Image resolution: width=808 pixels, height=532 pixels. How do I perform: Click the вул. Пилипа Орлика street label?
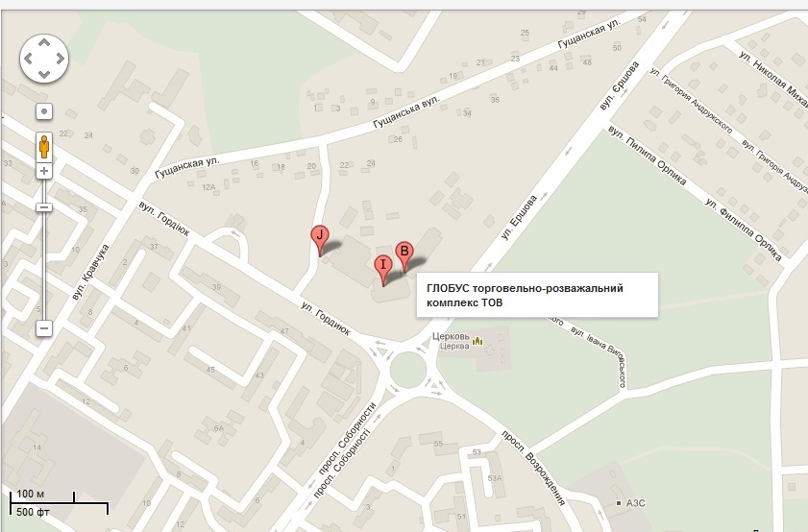pos(648,155)
